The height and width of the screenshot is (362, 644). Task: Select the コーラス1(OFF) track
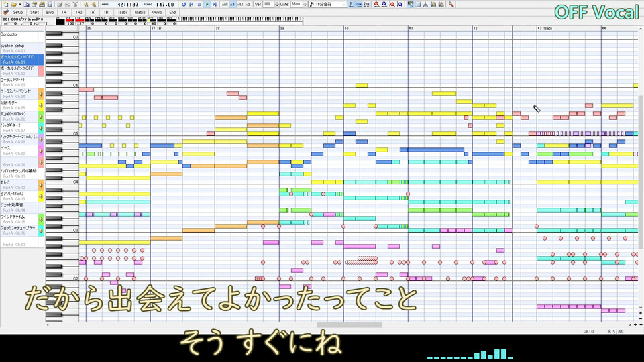pyautogui.click(x=21, y=82)
